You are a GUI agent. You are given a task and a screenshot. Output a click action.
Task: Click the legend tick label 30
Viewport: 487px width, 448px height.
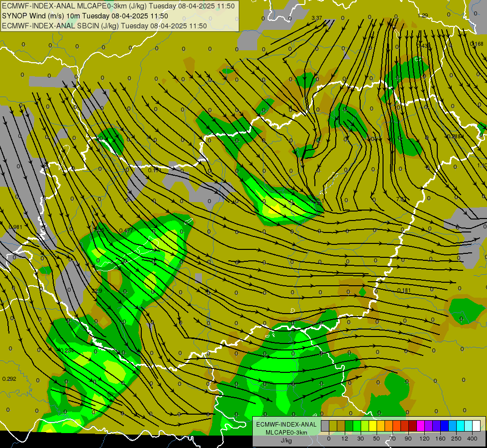361,439
